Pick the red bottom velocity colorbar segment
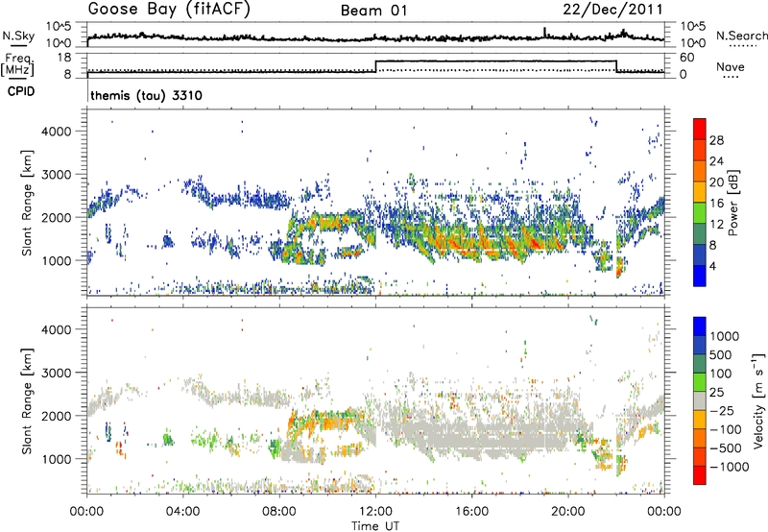The image size is (768, 532). (x=700, y=475)
